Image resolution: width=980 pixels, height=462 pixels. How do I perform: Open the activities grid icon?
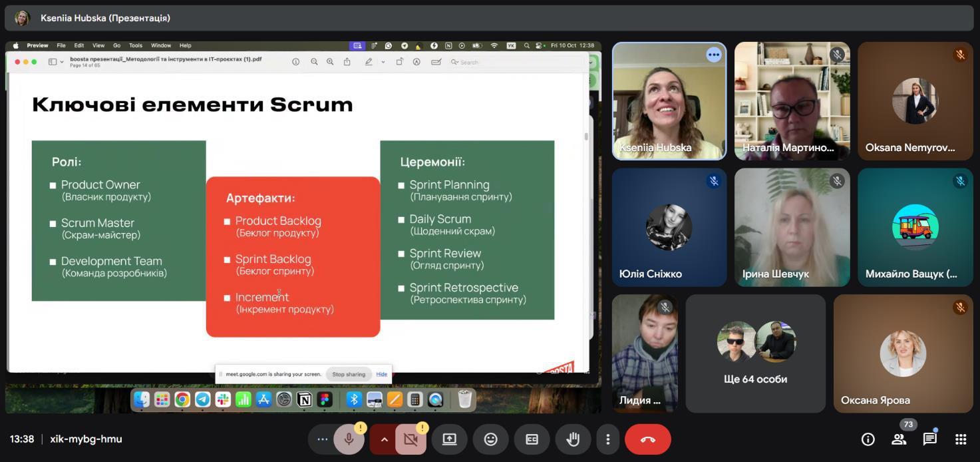(x=961, y=439)
